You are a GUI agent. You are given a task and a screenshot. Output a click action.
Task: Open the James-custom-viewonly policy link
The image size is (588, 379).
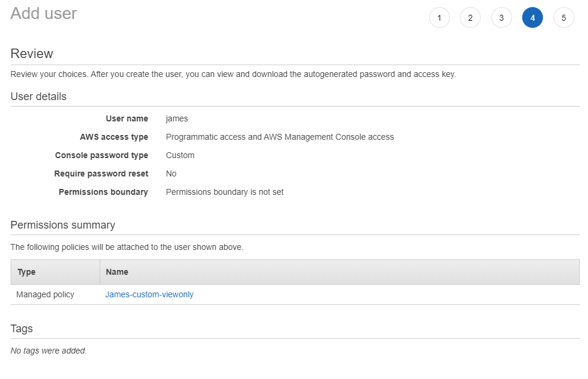(x=149, y=294)
